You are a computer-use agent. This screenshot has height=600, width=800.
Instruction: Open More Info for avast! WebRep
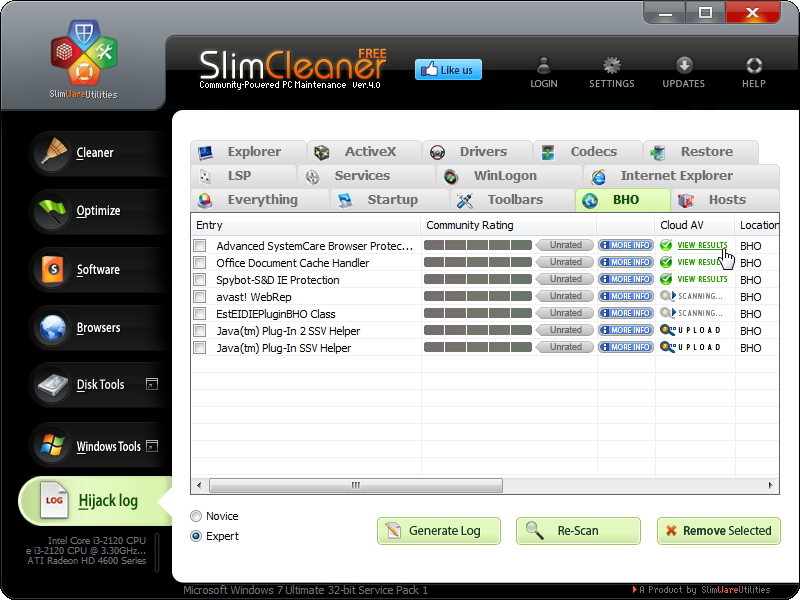[626, 296]
